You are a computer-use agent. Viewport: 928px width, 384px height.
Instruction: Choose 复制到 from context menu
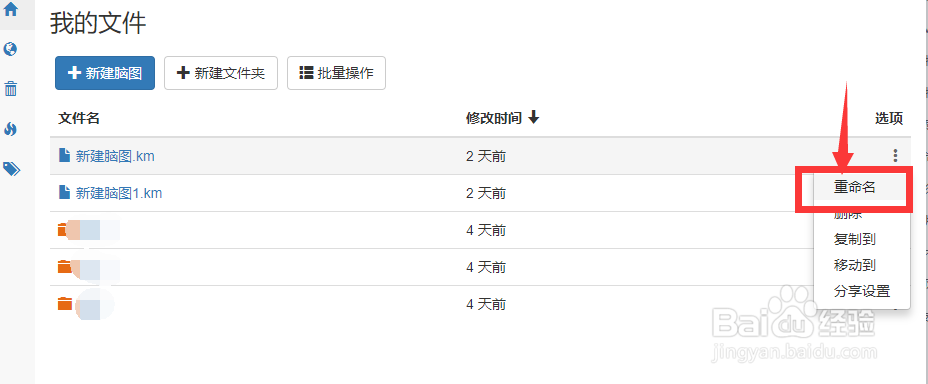coord(855,240)
